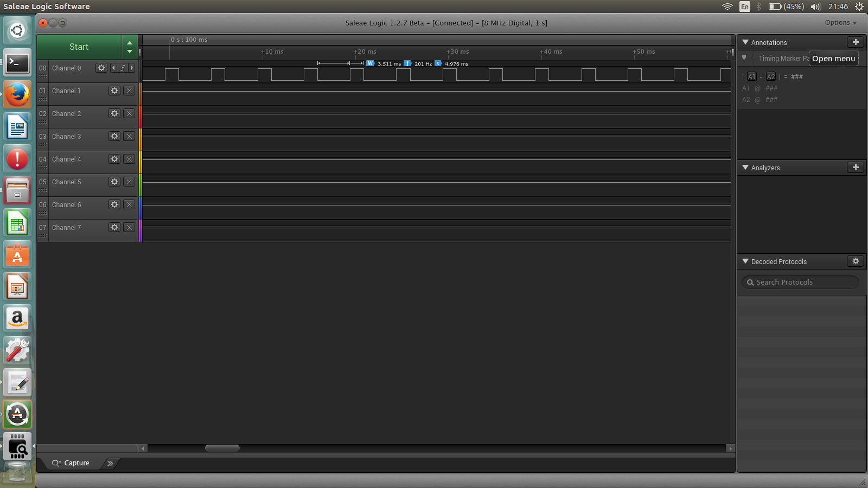868x488 pixels.
Task: Open Channel 2 trigger selector (X button)
Action: (129, 113)
